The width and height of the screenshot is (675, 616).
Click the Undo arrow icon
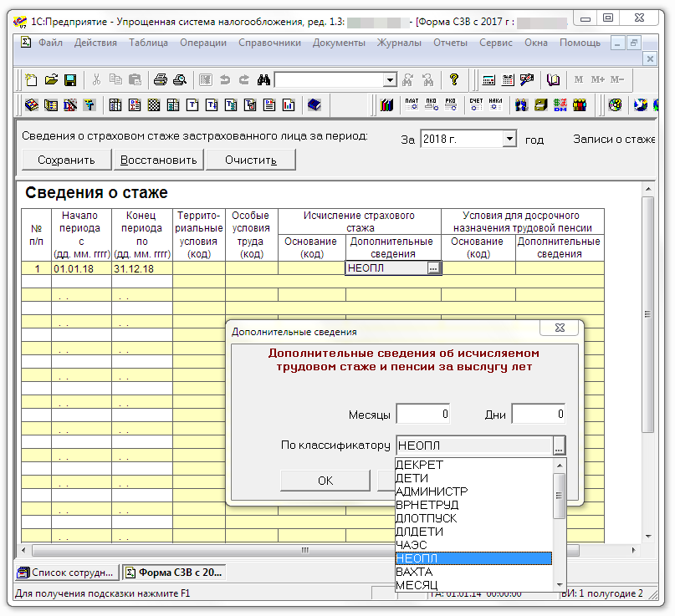click(225, 80)
